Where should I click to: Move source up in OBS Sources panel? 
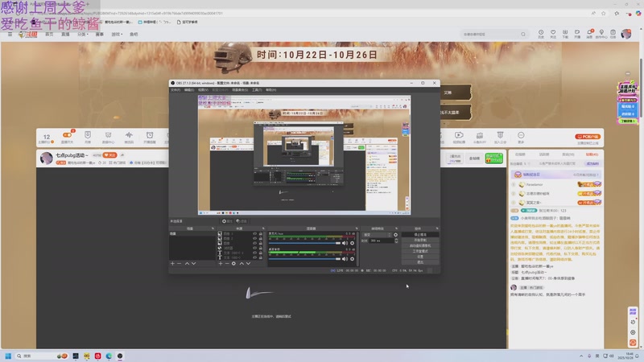pos(242,264)
